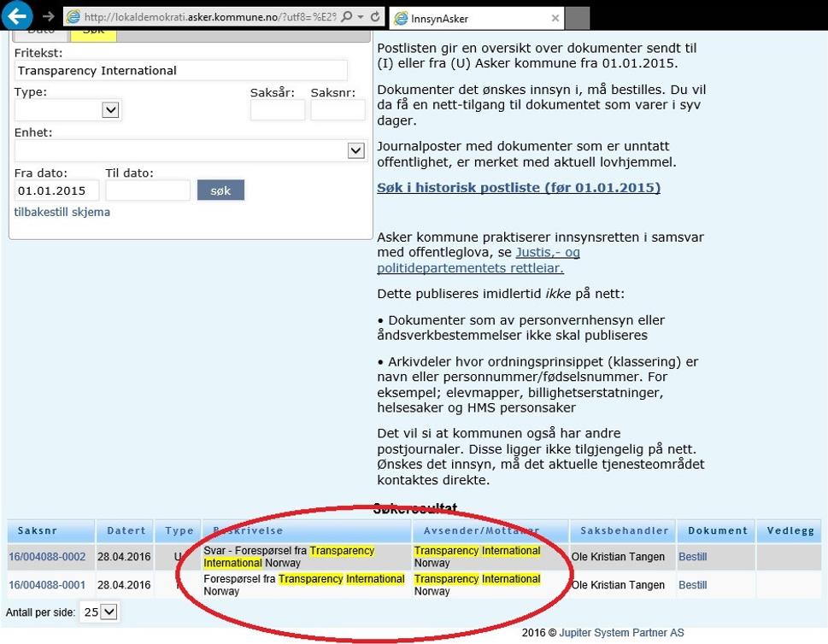Click the Dokument column header
Viewport: 828px width, 644px height.
point(716,530)
